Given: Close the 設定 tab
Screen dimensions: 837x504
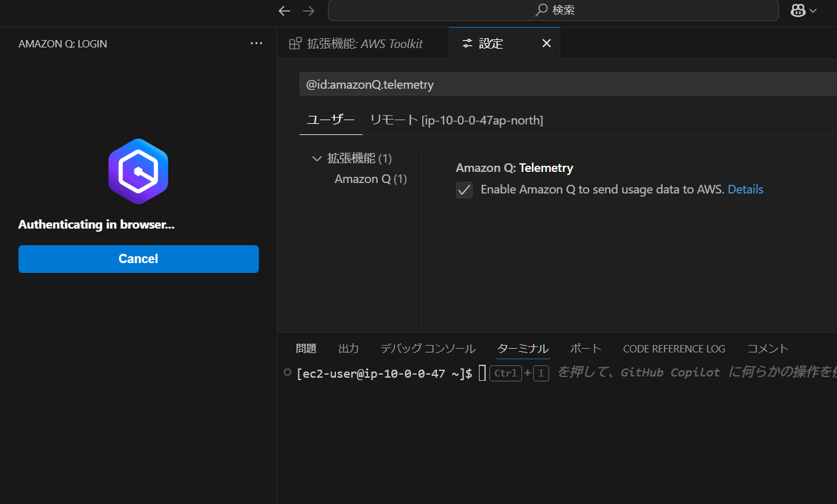Looking at the screenshot, I should (x=546, y=43).
